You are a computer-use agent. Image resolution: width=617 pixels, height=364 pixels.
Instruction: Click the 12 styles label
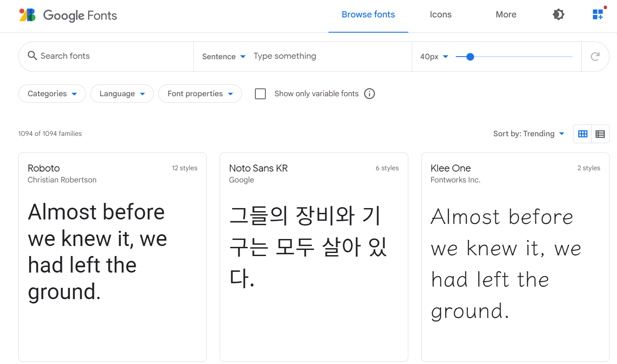click(185, 168)
